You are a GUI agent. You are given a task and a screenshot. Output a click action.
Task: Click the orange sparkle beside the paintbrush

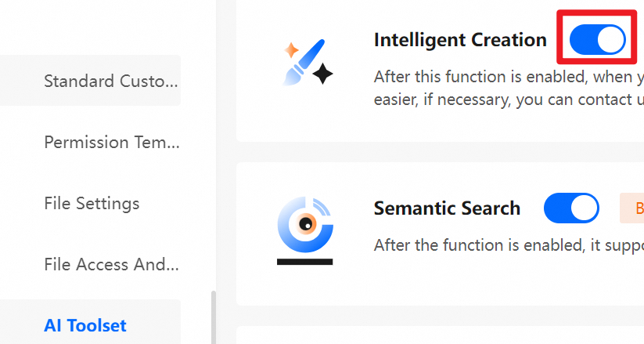[291, 51]
